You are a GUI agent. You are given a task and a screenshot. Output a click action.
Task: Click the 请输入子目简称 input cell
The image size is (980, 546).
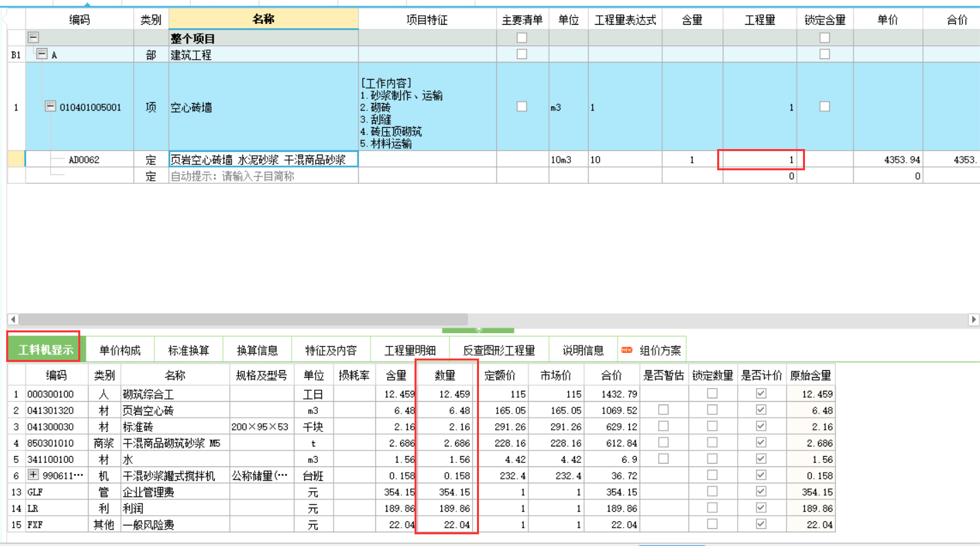(264, 177)
